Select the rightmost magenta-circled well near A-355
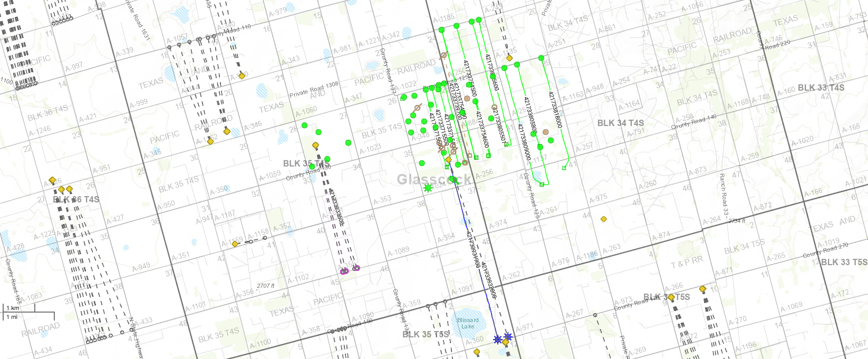 point(356,268)
